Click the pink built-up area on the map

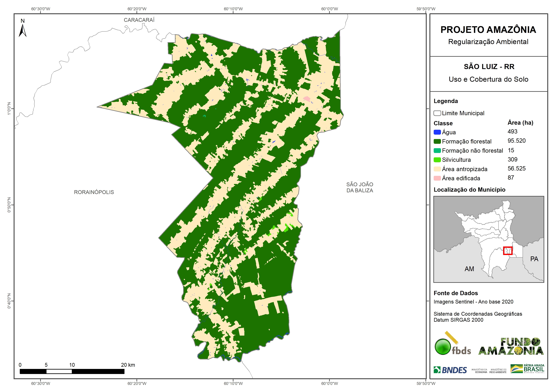point(307,99)
